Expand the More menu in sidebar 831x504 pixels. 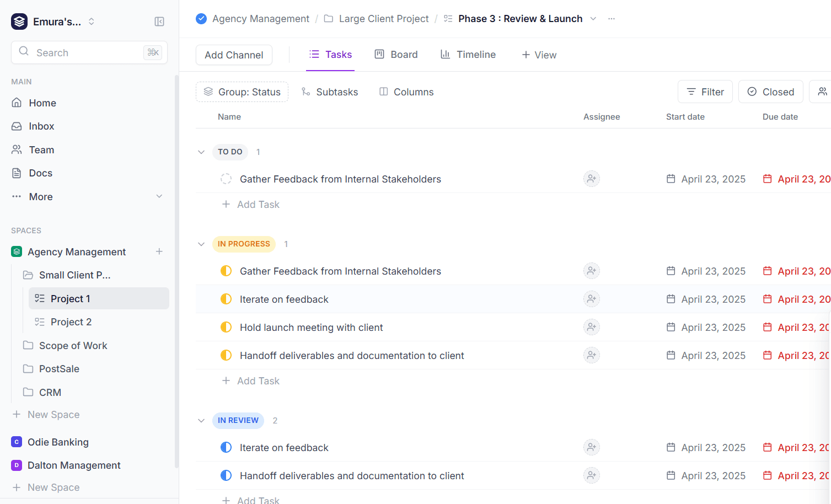coord(159,196)
